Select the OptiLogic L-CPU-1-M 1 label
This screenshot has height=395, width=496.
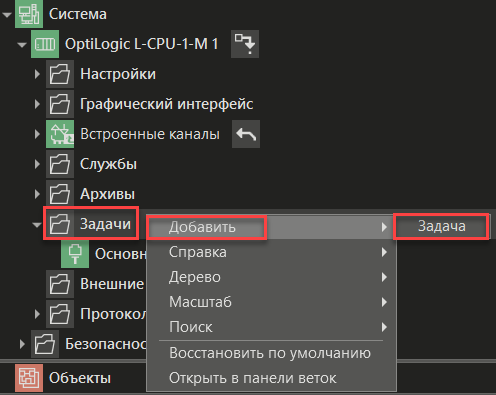pyautogui.click(x=141, y=44)
